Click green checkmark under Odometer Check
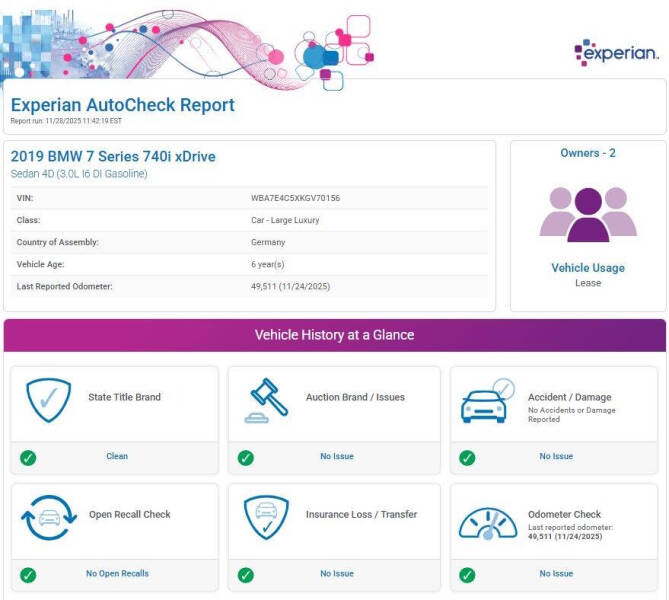The width and height of the screenshot is (669, 600). click(468, 574)
